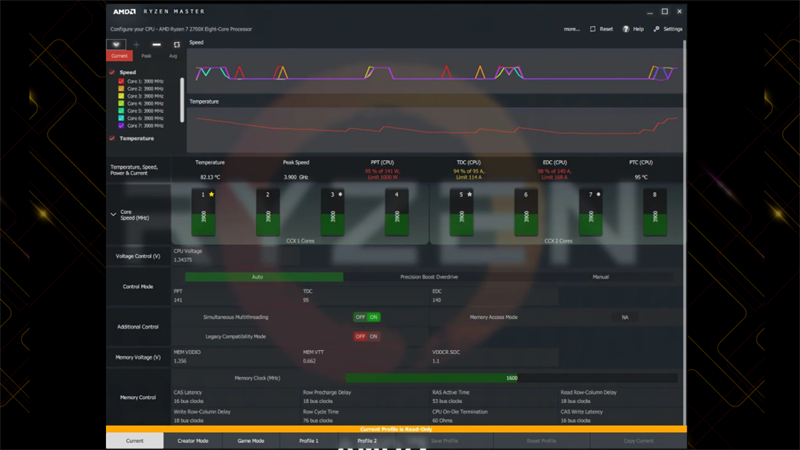Image resolution: width=800 pixels, height=450 pixels.
Task: Click the RAS Active Time 53 bus clocks value
Action: coord(447,401)
